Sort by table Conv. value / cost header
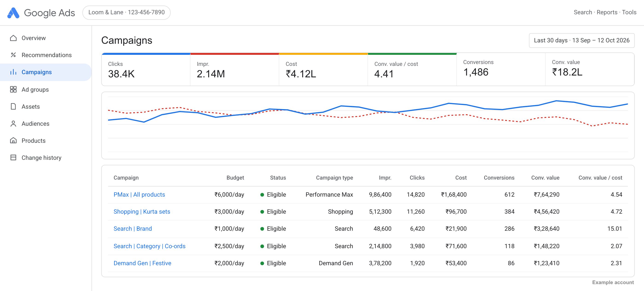 pos(600,178)
